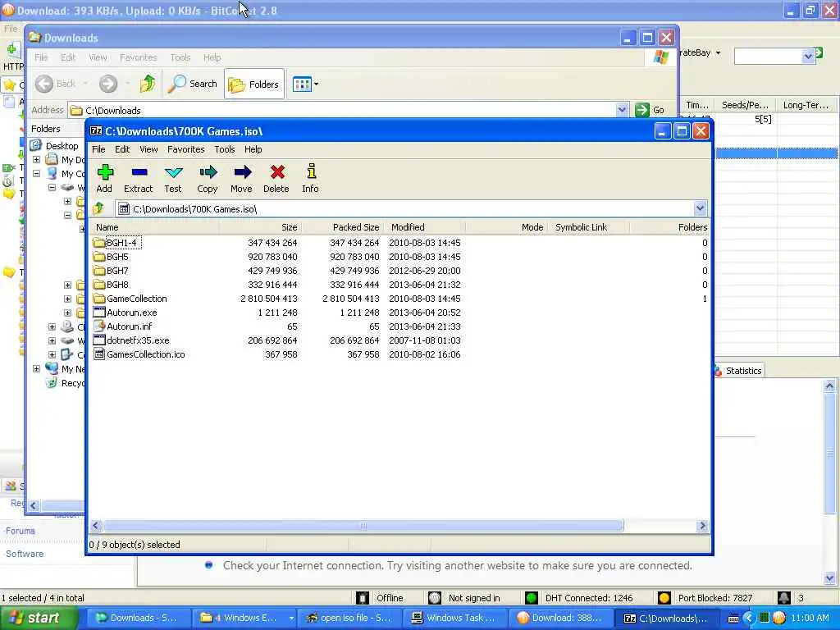Click the BitComet panel scroll down arrow
This screenshot has height=630, width=840.
click(829, 578)
